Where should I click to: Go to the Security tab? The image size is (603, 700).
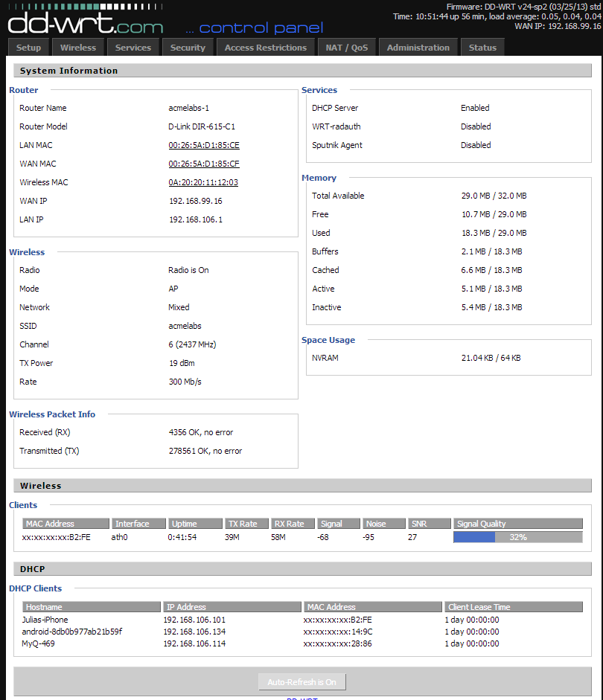[x=188, y=48]
